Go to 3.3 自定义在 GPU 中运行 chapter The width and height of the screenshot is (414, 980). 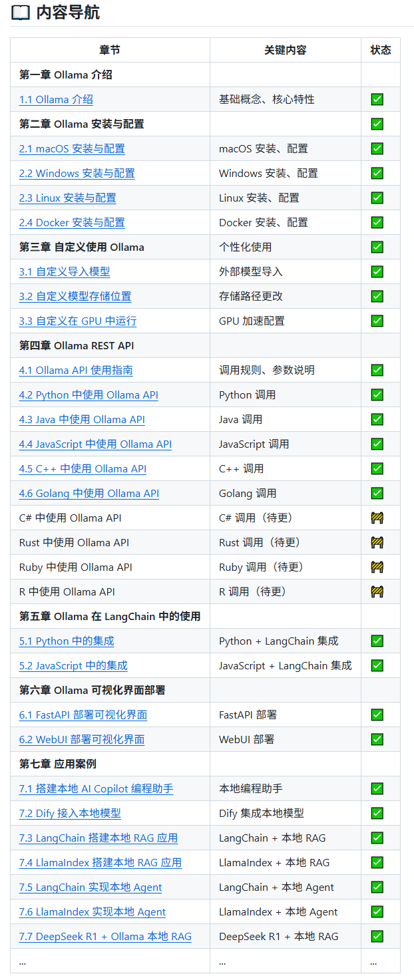pos(77,321)
